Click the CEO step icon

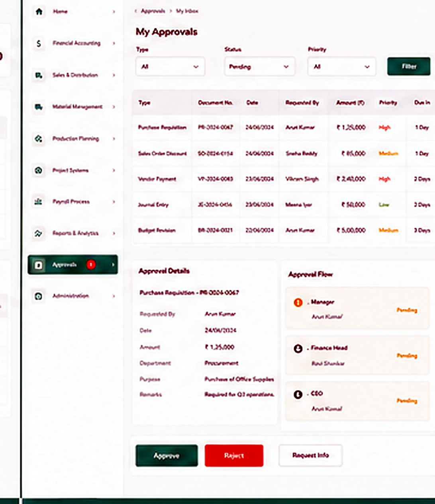tap(298, 394)
